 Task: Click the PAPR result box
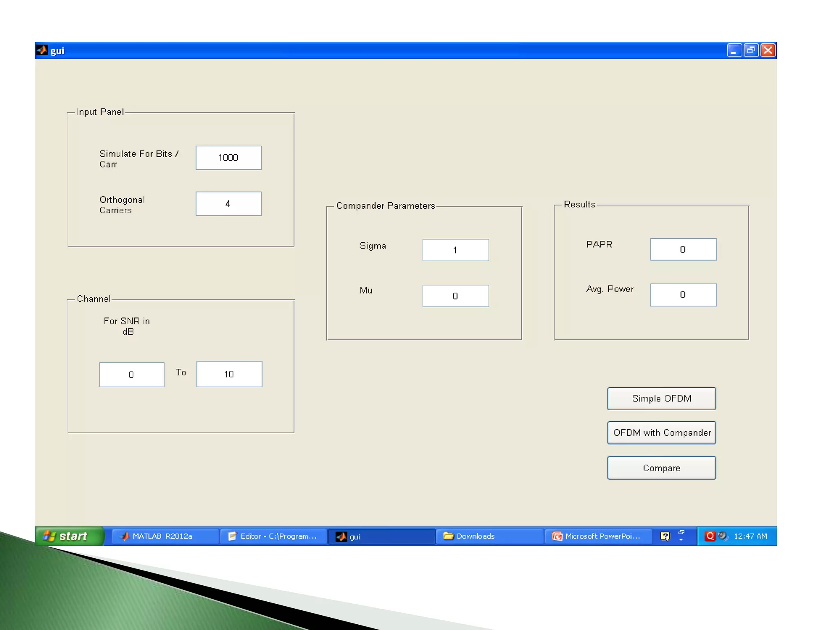point(683,249)
